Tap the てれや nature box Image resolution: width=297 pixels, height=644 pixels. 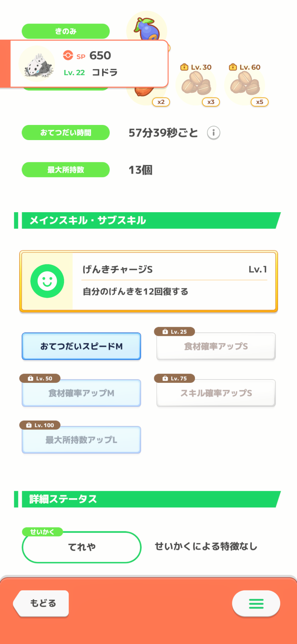coord(82,547)
